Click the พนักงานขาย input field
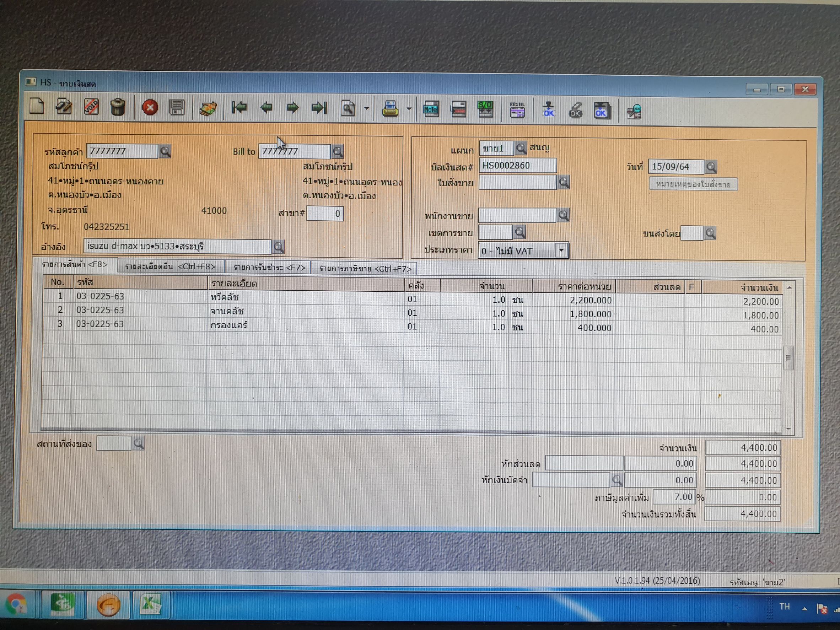Viewport: 840px width, 630px height. pyautogui.click(x=517, y=216)
